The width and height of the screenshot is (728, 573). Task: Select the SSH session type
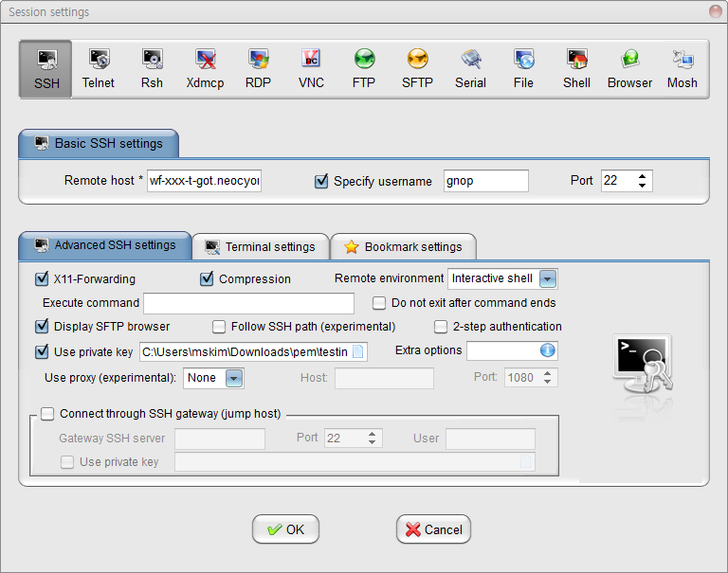tap(45, 69)
